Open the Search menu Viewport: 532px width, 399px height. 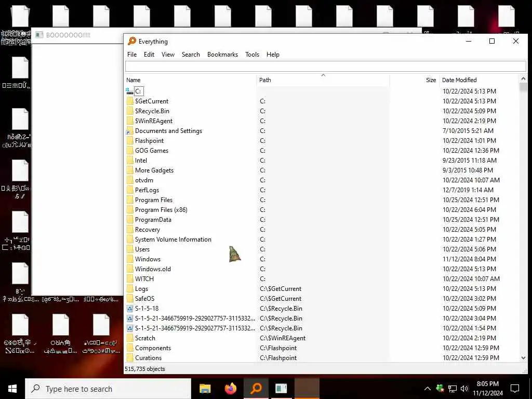coord(191,55)
